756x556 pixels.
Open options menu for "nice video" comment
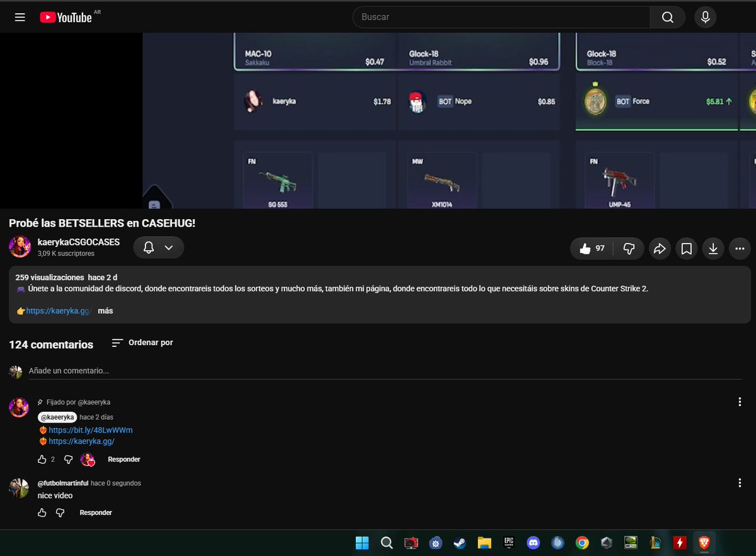click(x=740, y=483)
